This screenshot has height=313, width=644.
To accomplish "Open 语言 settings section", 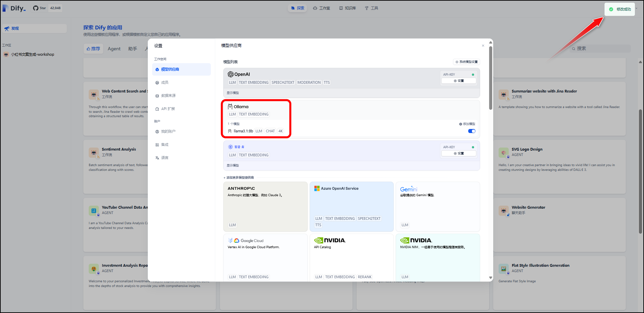I will point(181,158).
